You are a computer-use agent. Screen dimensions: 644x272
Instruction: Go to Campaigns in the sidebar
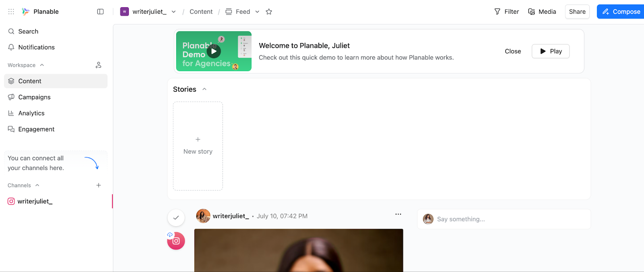[x=34, y=97]
